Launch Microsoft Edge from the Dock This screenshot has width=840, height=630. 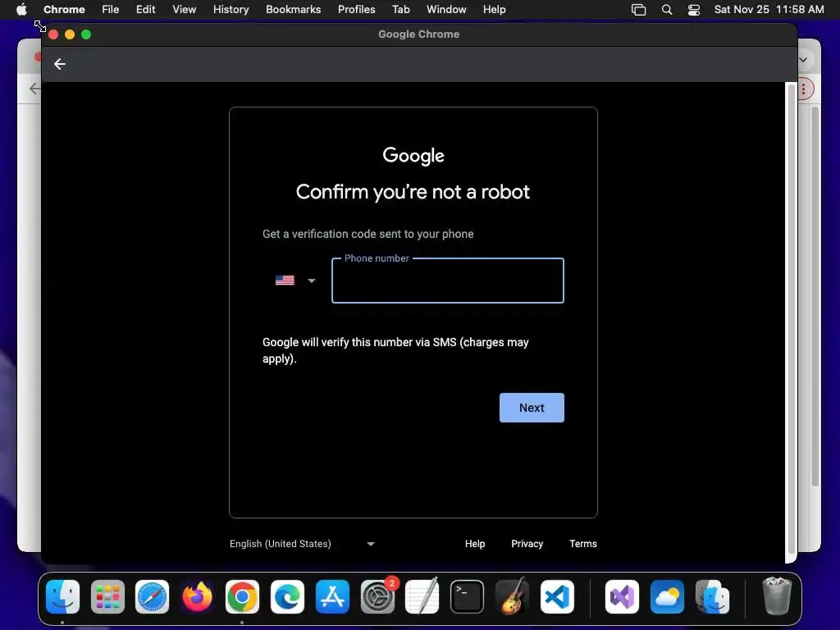pyautogui.click(x=287, y=597)
